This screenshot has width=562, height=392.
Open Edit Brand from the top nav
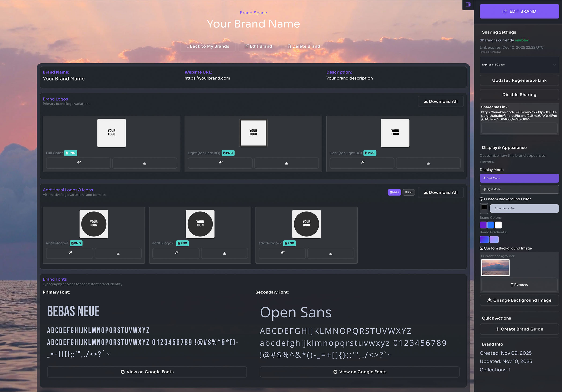point(258,46)
